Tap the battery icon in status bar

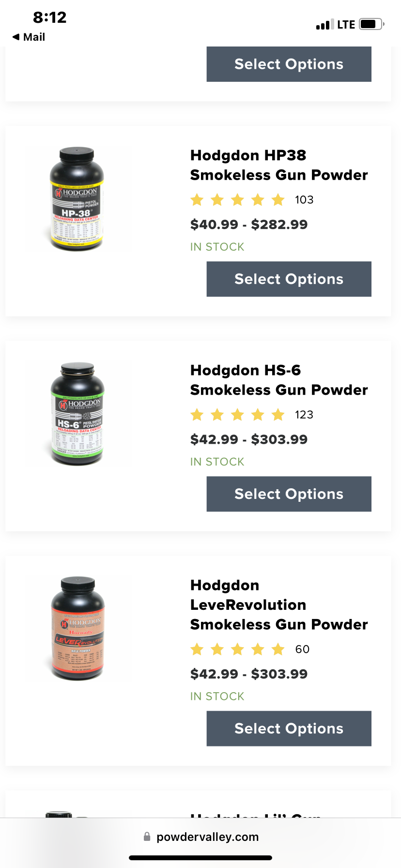point(371,24)
